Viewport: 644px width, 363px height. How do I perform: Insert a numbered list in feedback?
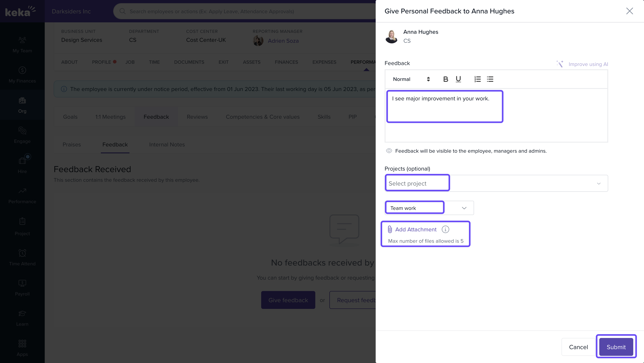pos(477,79)
